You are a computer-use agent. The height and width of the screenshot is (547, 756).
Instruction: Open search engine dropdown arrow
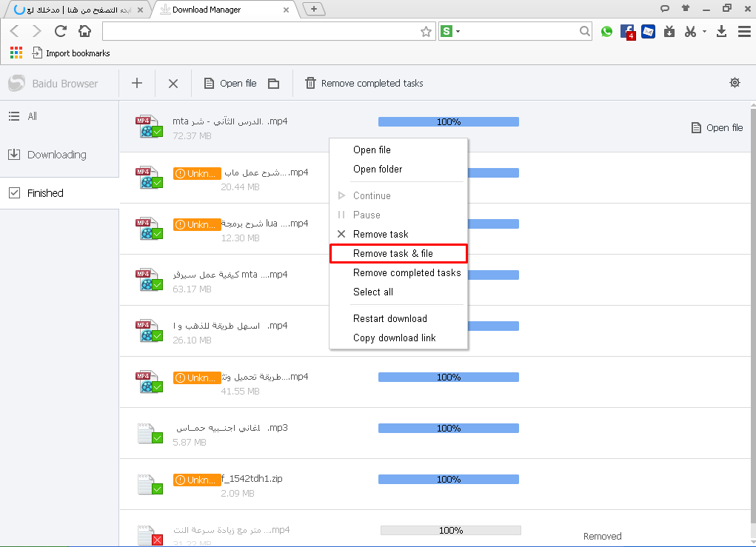(x=458, y=31)
